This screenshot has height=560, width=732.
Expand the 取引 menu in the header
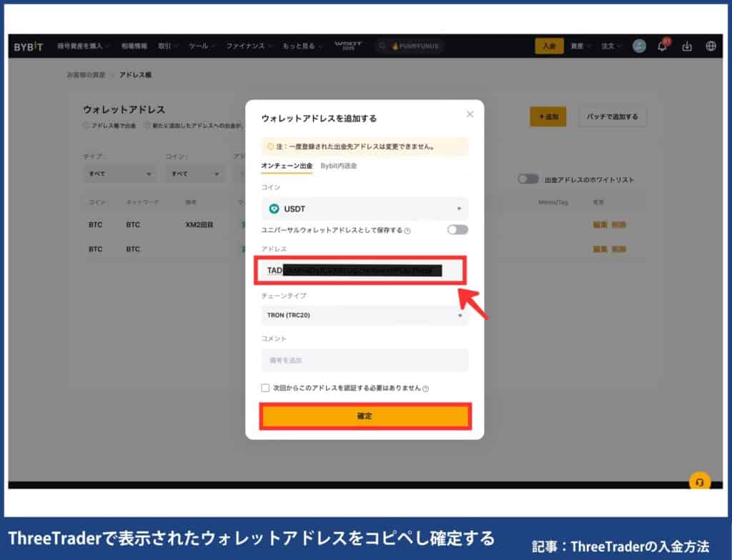pyautogui.click(x=167, y=46)
